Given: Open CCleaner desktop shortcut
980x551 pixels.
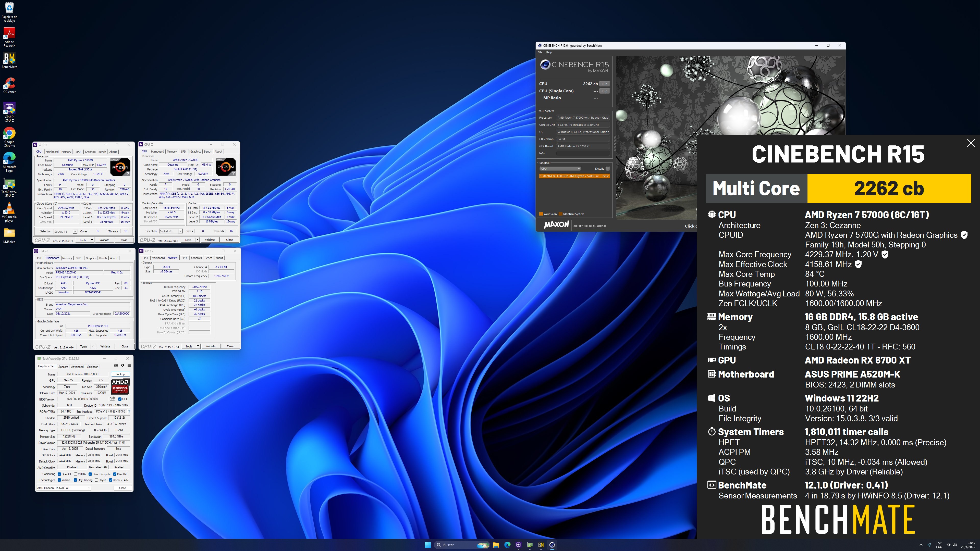Looking at the screenshot, I should coord(9,85).
